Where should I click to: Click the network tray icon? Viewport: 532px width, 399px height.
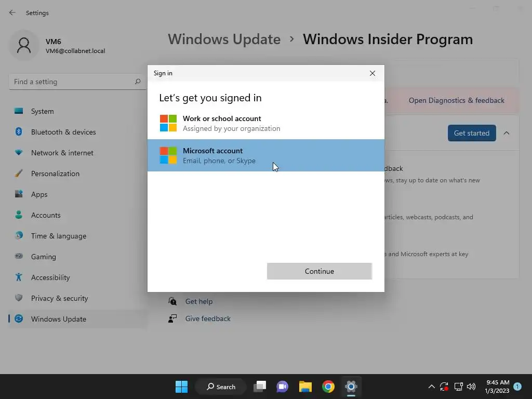click(x=458, y=387)
